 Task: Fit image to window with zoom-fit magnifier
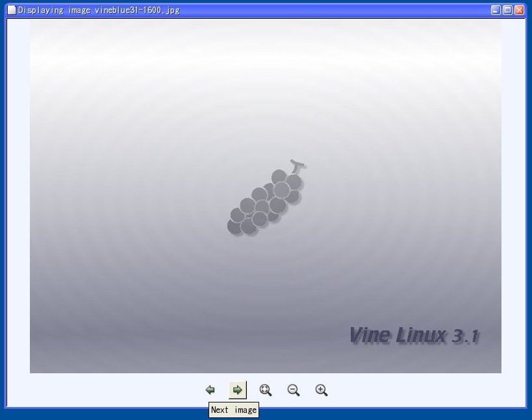(x=265, y=390)
